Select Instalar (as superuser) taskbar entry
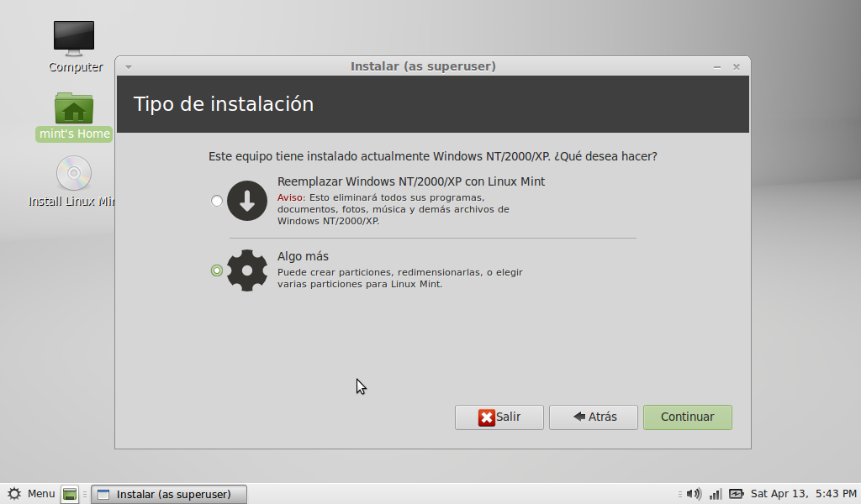The width and height of the screenshot is (861, 504). 168,494
